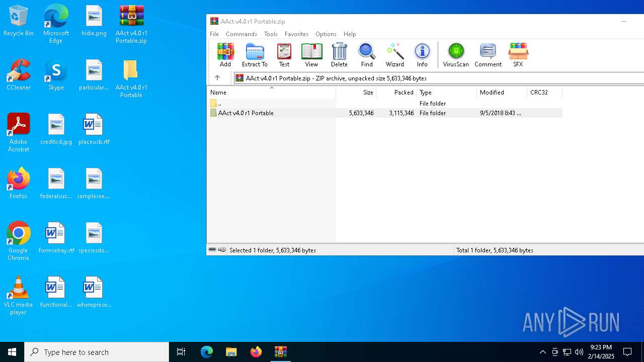Click the taskbar search box
This screenshot has height=362, width=644.
pyautogui.click(x=97, y=352)
